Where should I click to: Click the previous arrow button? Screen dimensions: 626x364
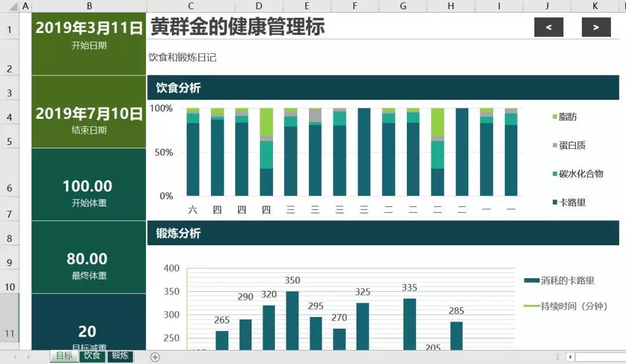tap(548, 27)
